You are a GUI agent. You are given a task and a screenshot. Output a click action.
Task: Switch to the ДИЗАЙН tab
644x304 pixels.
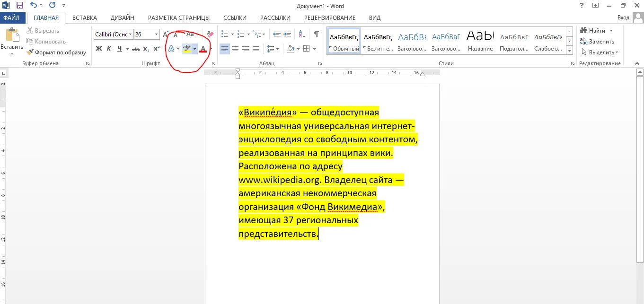pos(123,18)
